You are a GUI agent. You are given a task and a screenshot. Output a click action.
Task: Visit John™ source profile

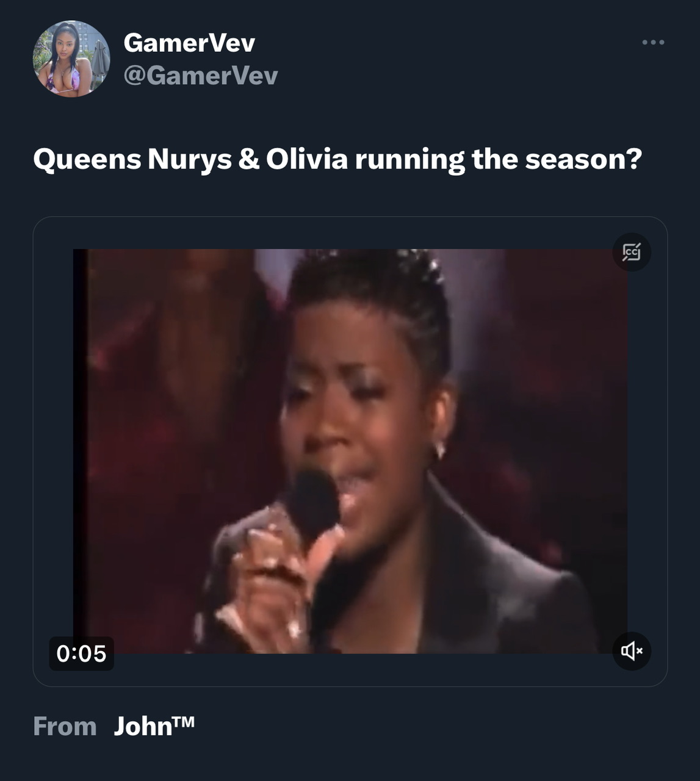pyautogui.click(x=154, y=726)
